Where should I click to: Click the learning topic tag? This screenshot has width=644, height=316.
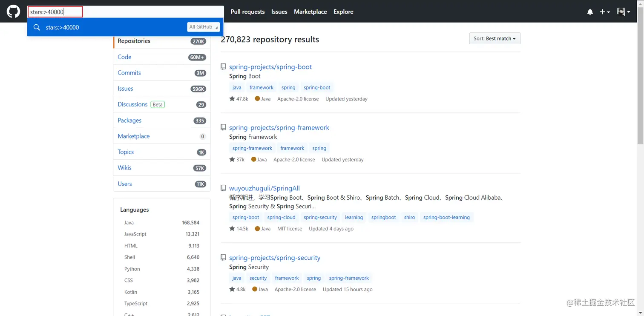click(354, 217)
